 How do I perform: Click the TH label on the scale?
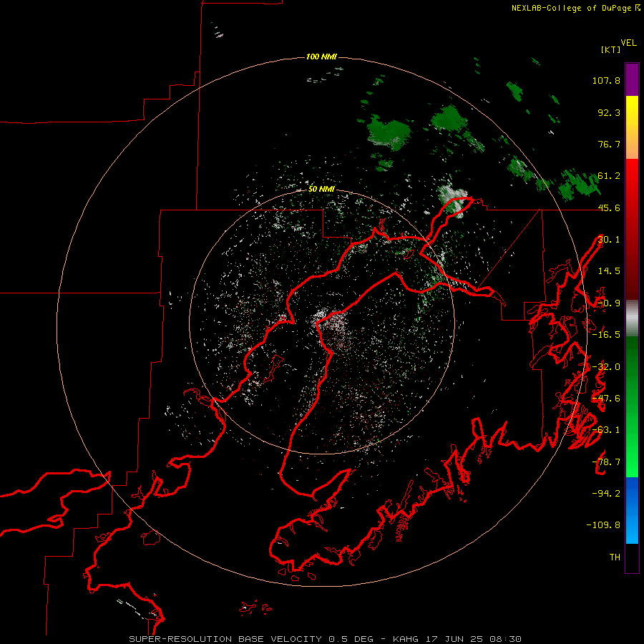[615, 557]
